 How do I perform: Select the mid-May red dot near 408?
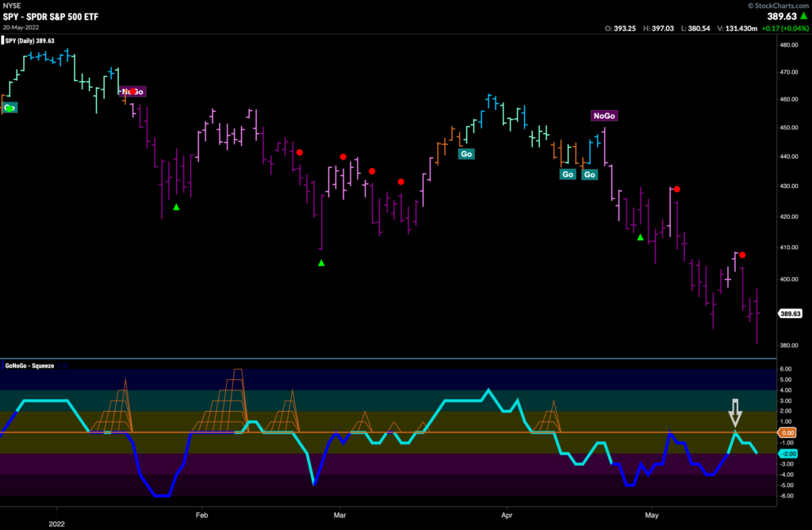tap(742, 255)
